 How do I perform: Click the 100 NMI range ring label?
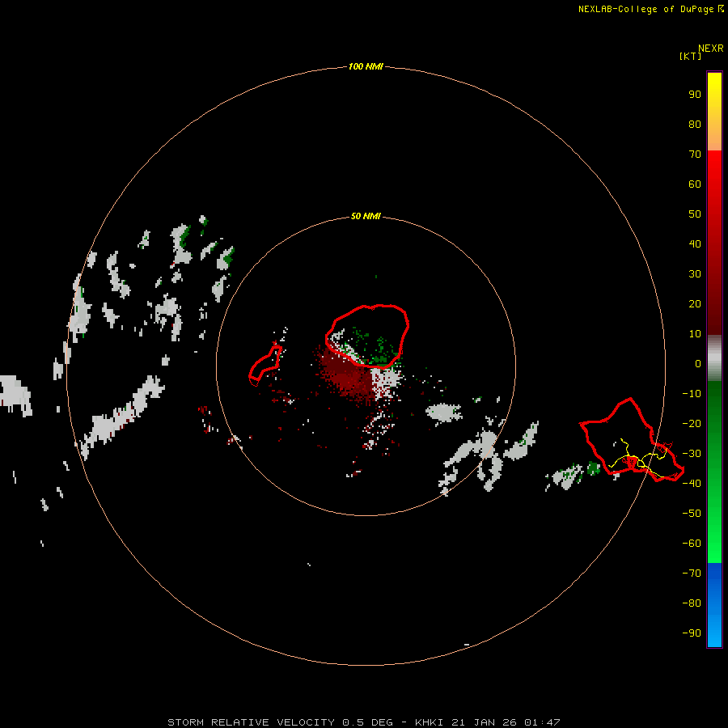coord(366,66)
